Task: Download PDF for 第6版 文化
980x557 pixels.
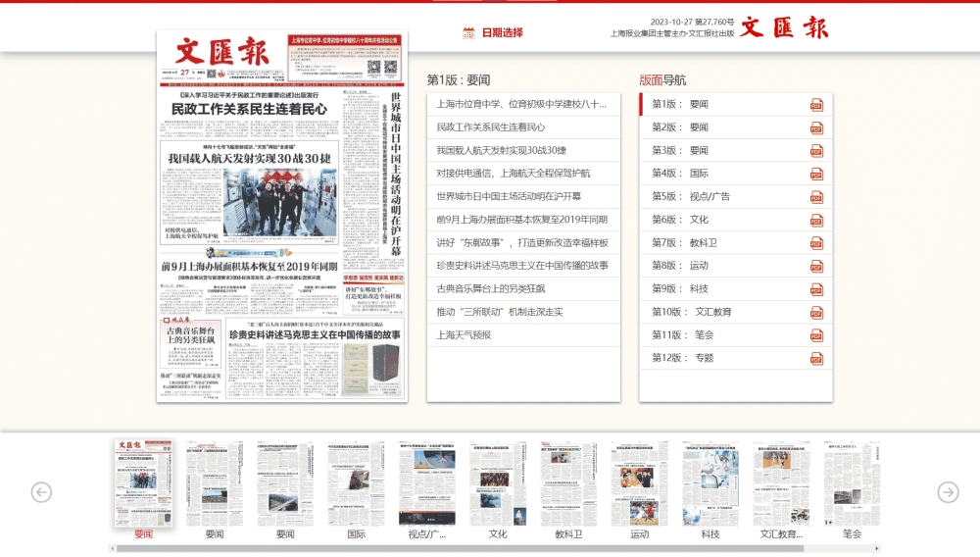Action: (816, 220)
